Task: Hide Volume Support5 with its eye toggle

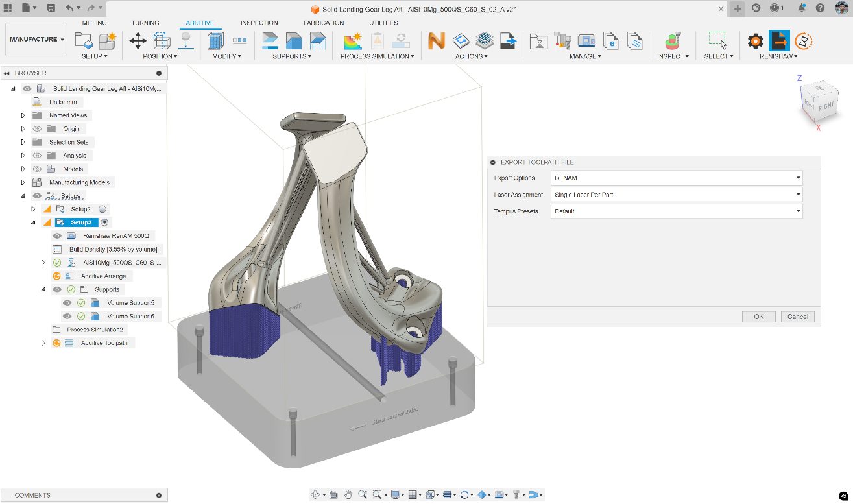Action: pyautogui.click(x=67, y=302)
